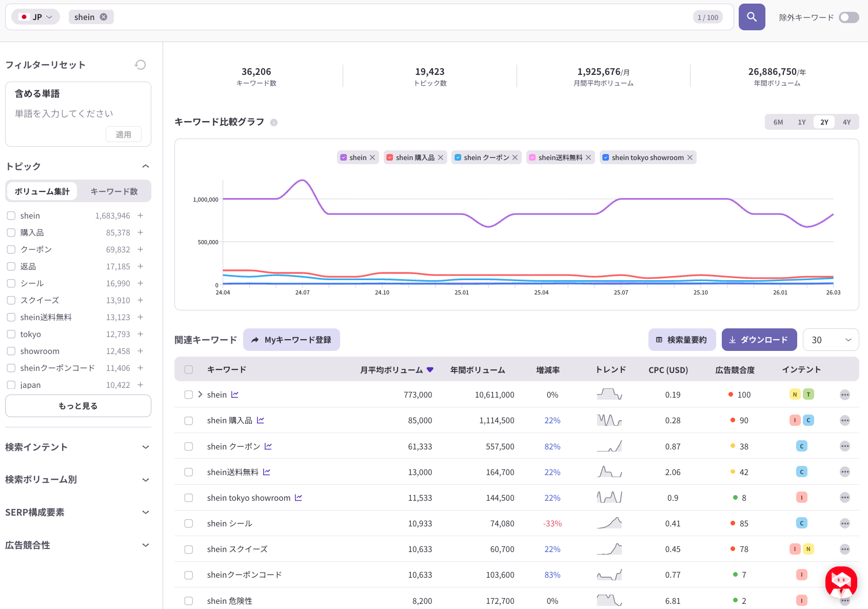Click the もっと見る button
Screen dimensions: 868x609
[x=77, y=406]
